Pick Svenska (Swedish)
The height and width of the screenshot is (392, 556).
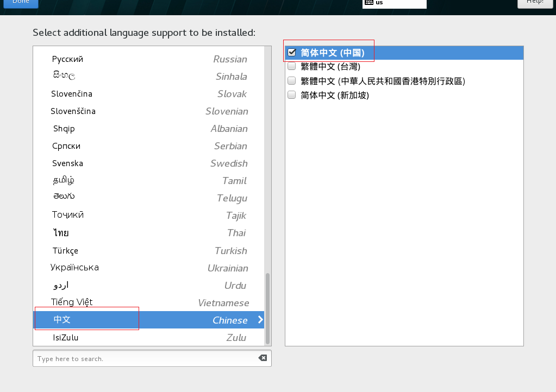pyautogui.click(x=149, y=163)
